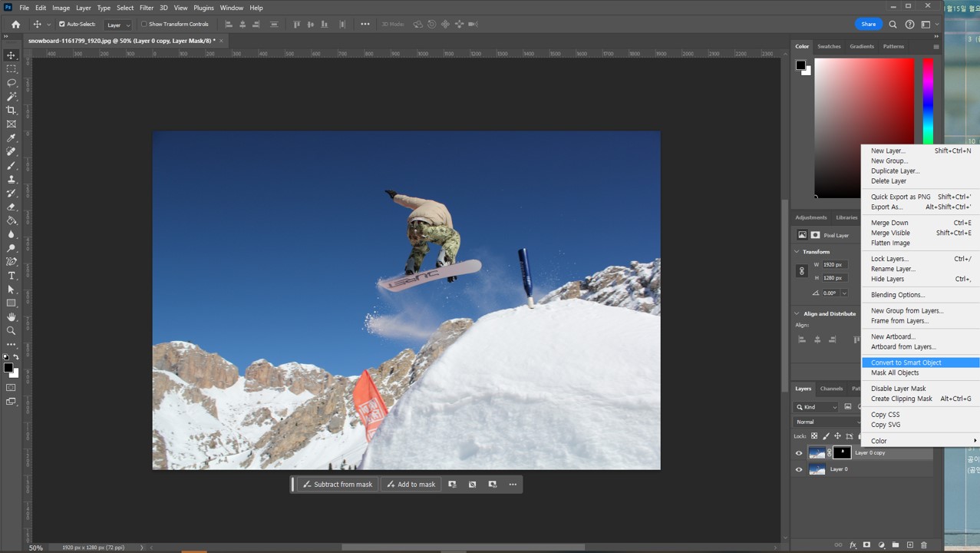Image resolution: width=980 pixels, height=553 pixels.
Task: Select the Eyedropper tool
Action: (x=11, y=138)
